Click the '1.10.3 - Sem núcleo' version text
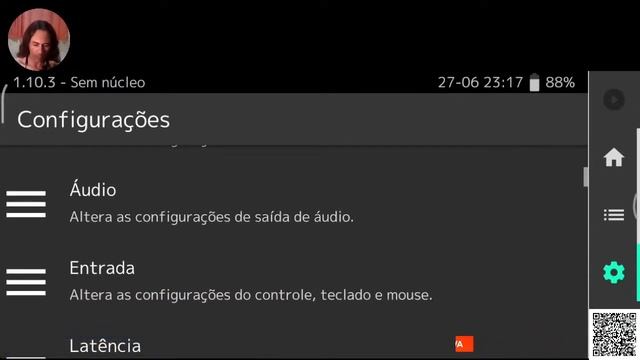The width and height of the screenshot is (640, 360). (x=79, y=82)
